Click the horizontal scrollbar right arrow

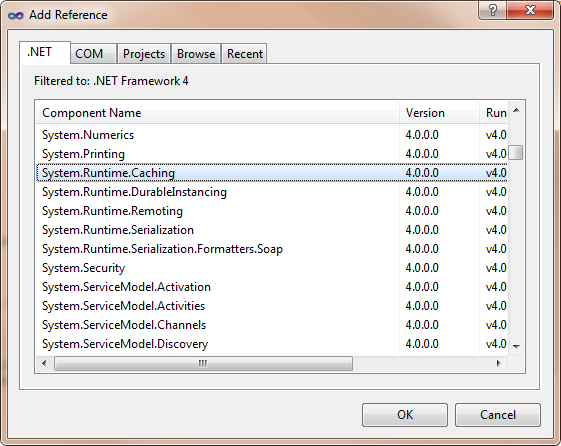498,364
